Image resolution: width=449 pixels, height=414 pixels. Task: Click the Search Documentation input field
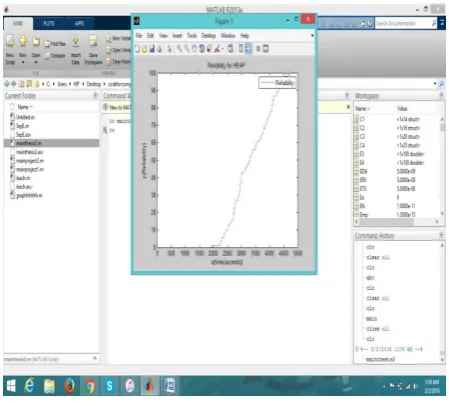click(x=403, y=23)
